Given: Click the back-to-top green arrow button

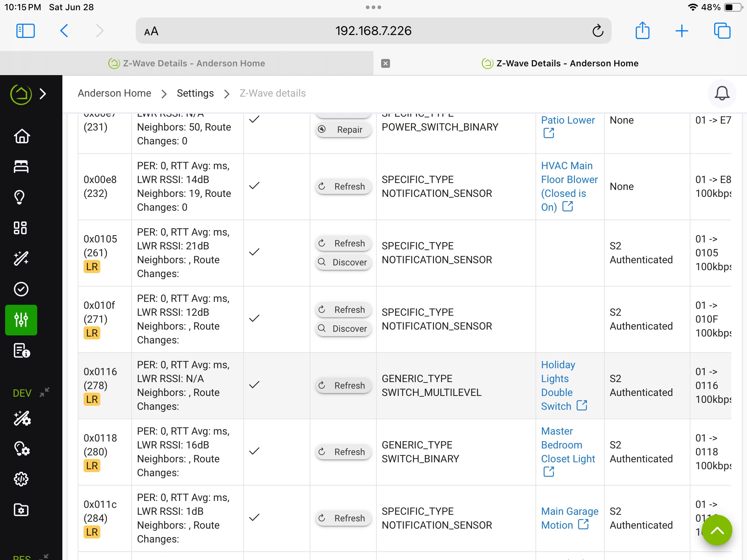Looking at the screenshot, I should click(x=717, y=530).
